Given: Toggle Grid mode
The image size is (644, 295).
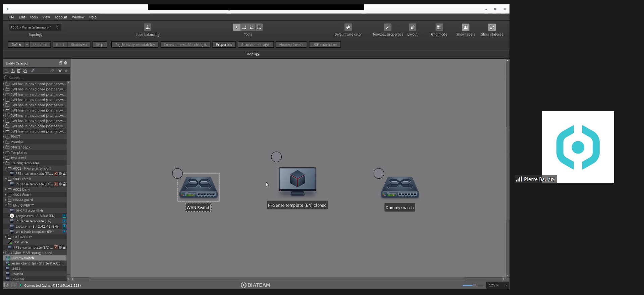Looking at the screenshot, I should coord(439,27).
